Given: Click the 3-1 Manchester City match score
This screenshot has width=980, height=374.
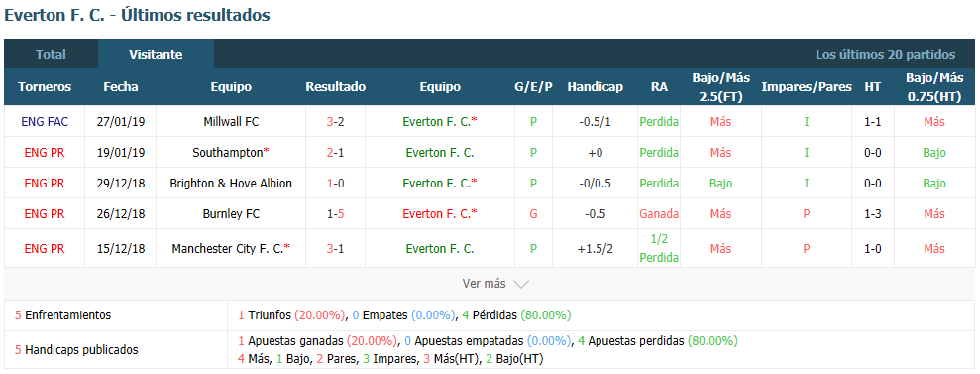Looking at the screenshot, I should coord(336,248).
